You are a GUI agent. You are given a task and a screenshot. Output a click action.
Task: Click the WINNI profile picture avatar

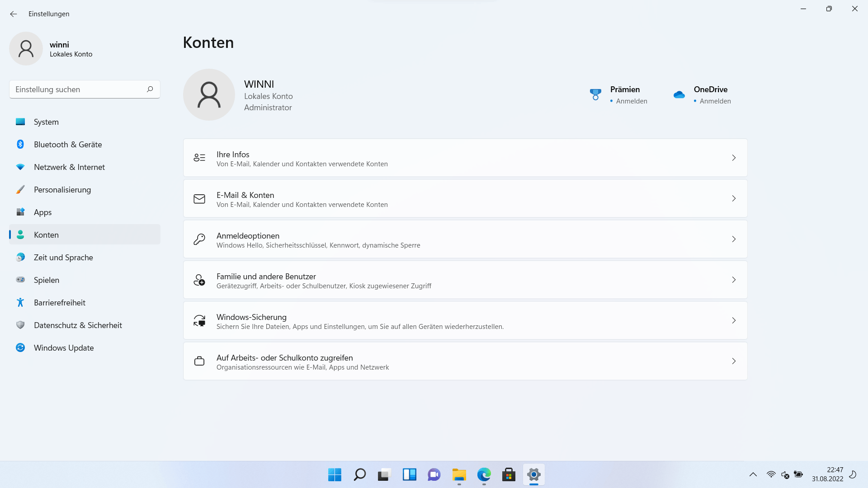(209, 94)
